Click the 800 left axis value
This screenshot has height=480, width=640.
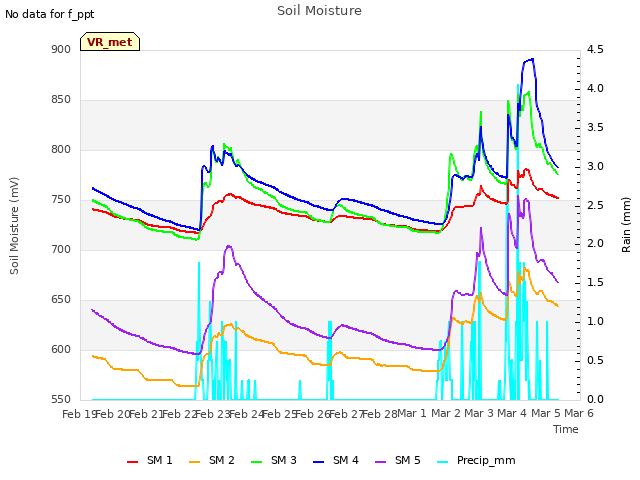click(x=61, y=150)
